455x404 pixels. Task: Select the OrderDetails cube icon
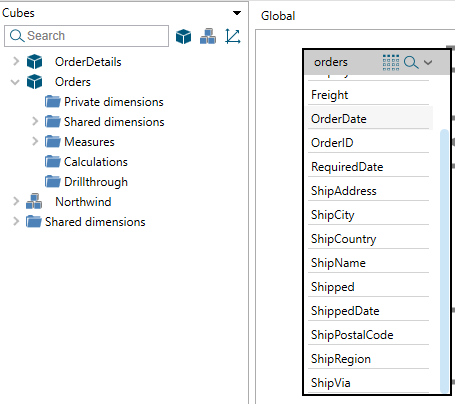34,62
